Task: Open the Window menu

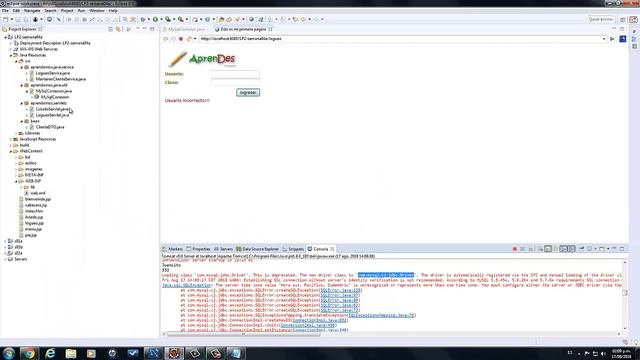Action: click(x=97, y=11)
